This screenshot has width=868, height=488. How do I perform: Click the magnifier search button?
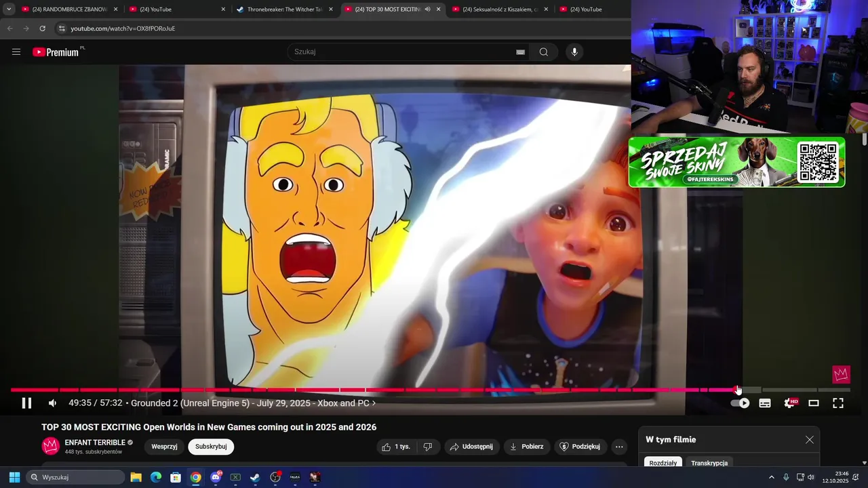tap(544, 52)
